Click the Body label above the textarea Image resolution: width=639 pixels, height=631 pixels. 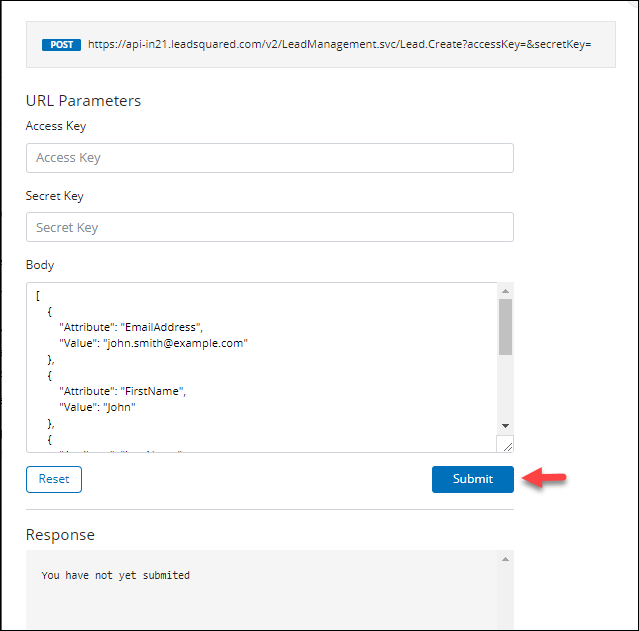(40, 265)
